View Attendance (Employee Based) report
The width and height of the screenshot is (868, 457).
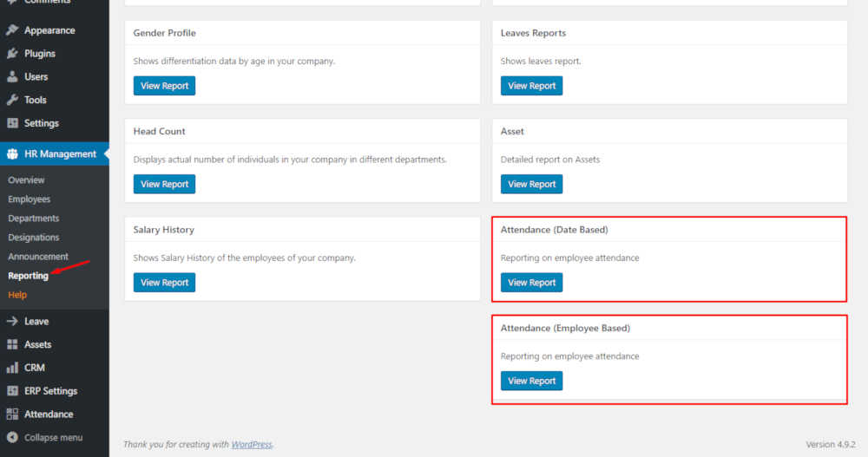(531, 381)
